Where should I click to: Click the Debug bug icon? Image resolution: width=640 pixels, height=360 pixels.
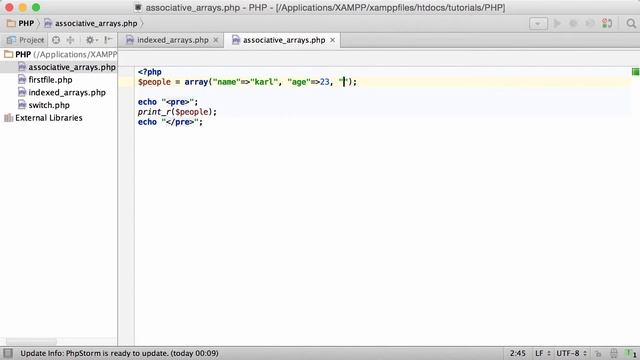click(573, 24)
